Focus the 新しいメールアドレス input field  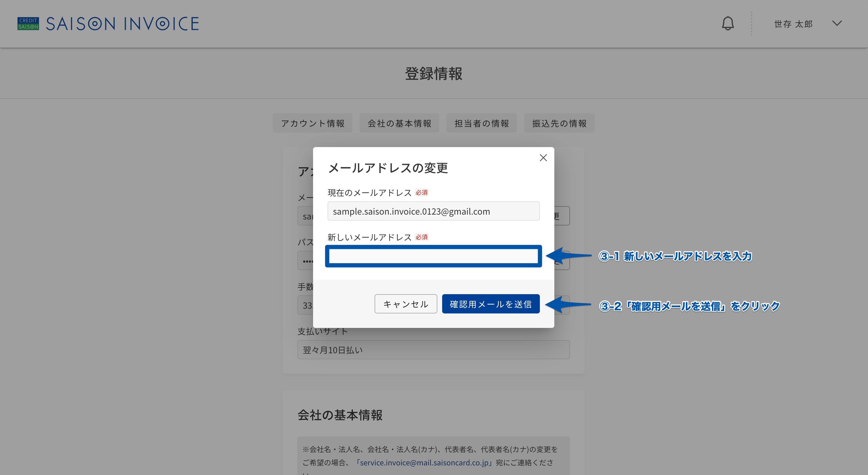[x=433, y=256]
